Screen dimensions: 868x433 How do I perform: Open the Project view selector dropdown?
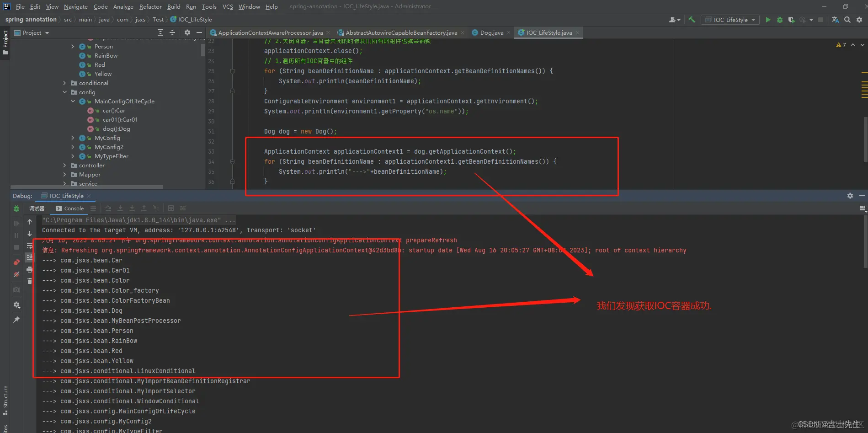point(32,32)
